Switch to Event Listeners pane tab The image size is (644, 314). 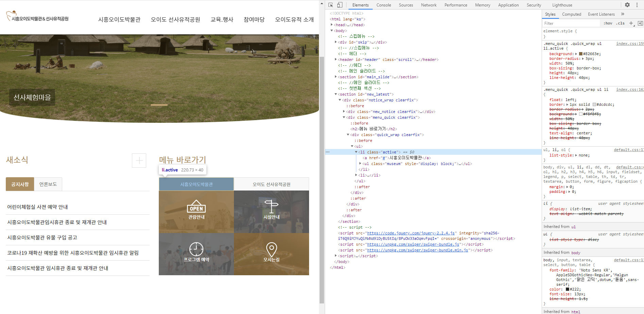(x=601, y=14)
